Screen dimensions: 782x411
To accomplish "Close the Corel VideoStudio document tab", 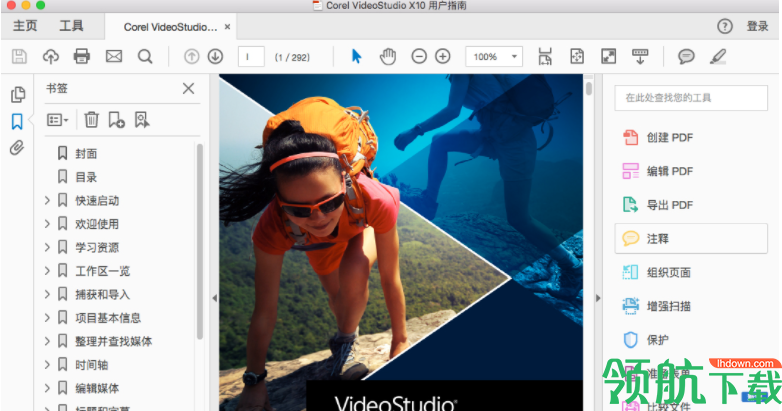I will point(227,27).
